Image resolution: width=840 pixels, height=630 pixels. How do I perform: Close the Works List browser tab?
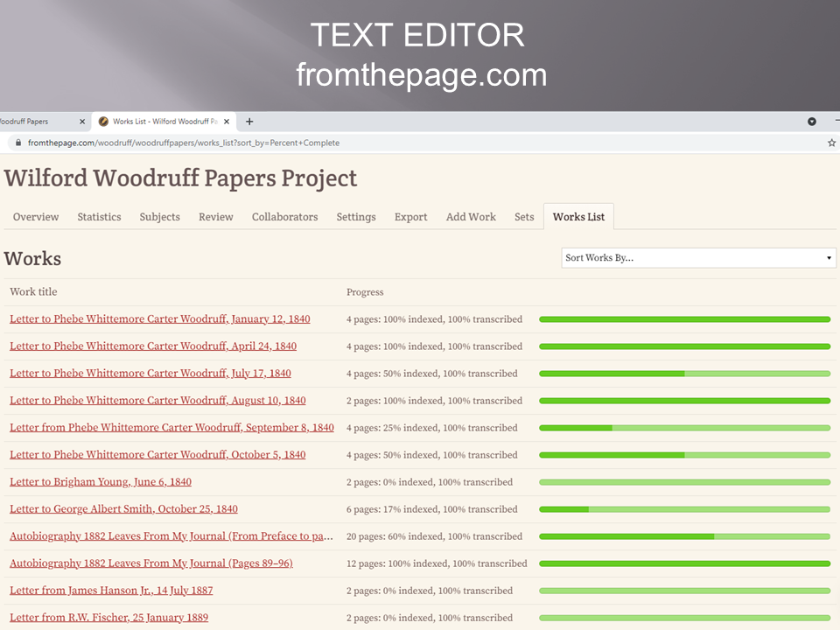[227, 122]
